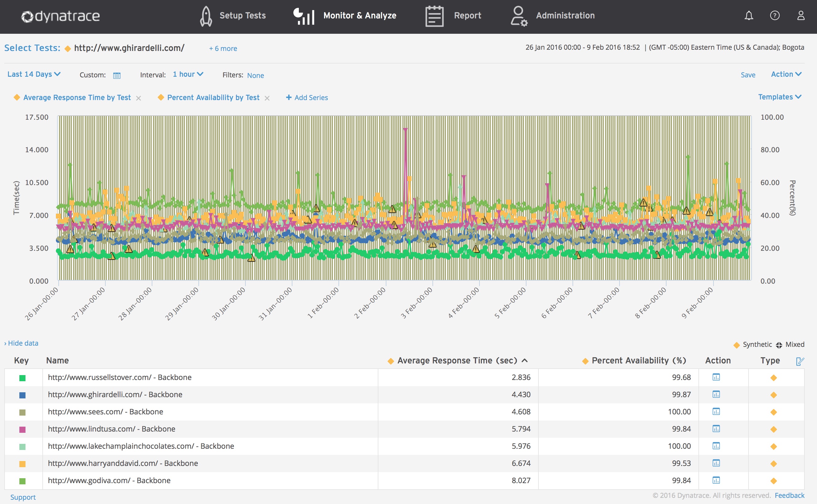This screenshot has height=504, width=817.
Task: Switch to Administration tab
Action: [x=565, y=15]
